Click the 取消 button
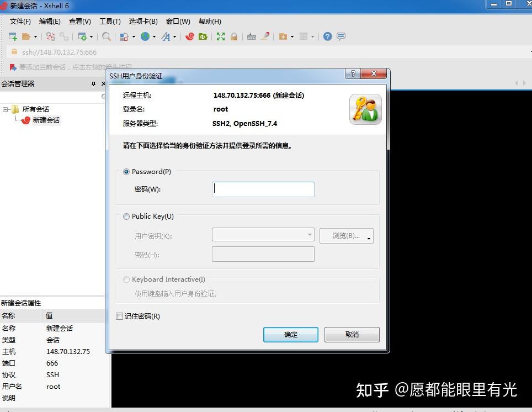The image size is (532, 412). tap(352, 335)
